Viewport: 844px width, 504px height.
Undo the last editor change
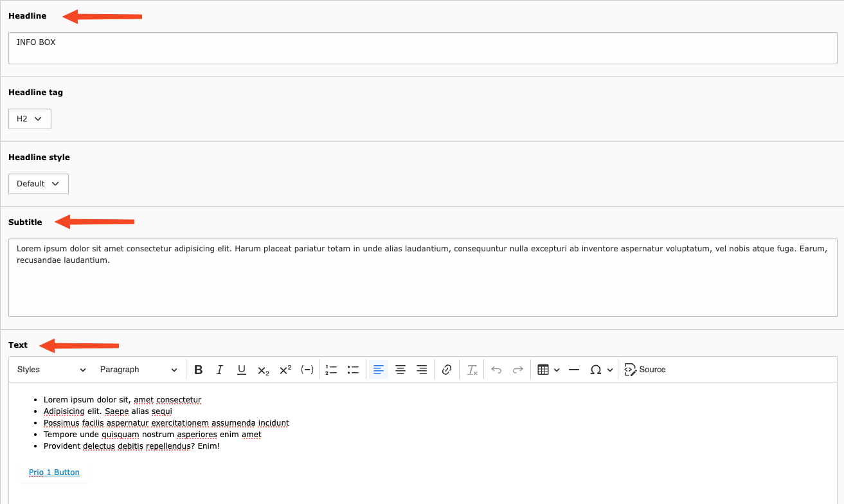pyautogui.click(x=496, y=370)
